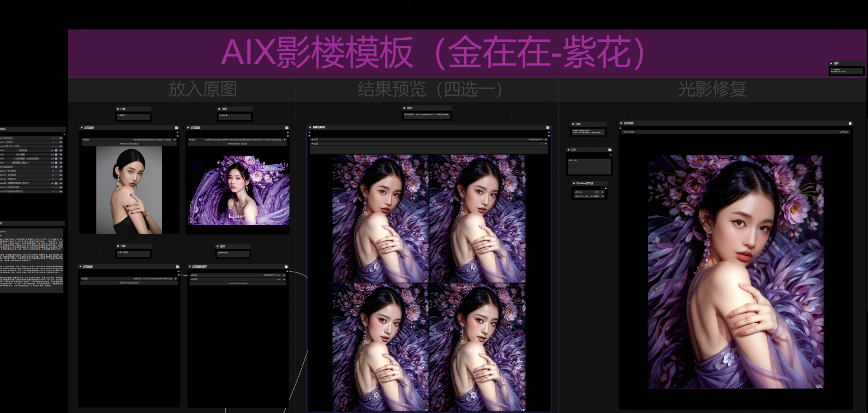868x413 pixels.
Task: Next image arrow for 5383daf file selector
Action: [x=176, y=279]
